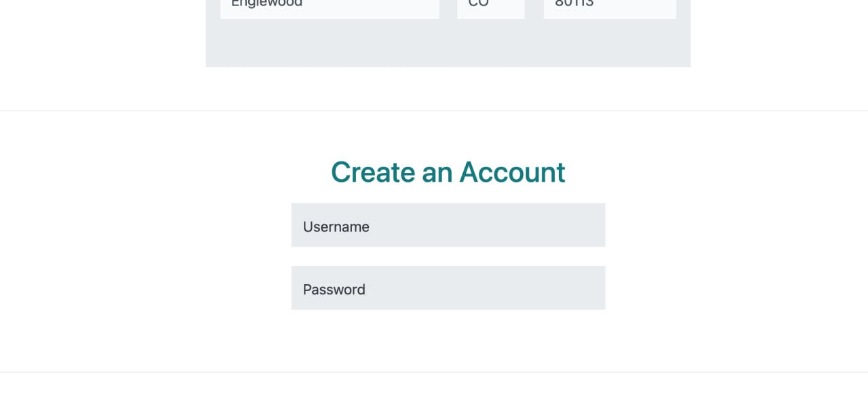Click the divider line below the Password field

pyautogui.click(x=434, y=372)
